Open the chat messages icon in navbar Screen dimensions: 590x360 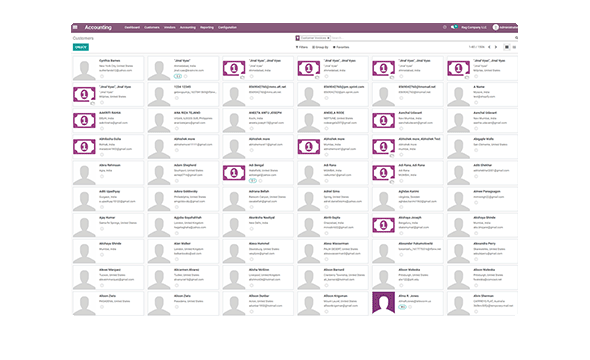[454, 27]
